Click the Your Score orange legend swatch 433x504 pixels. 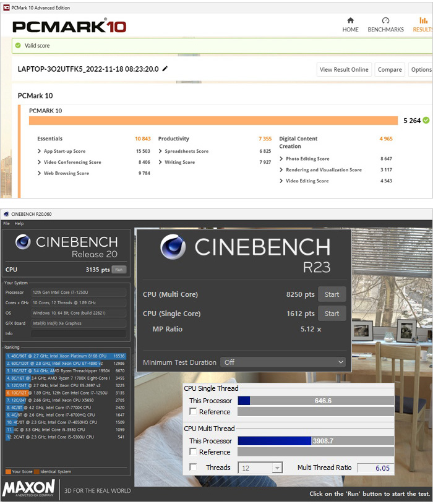(x=8, y=472)
